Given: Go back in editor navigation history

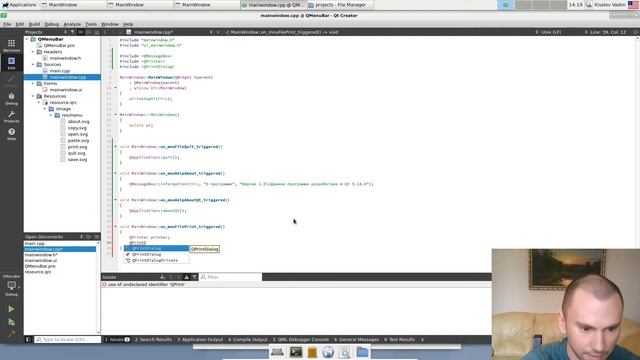Looking at the screenshot, I should point(105,32).
